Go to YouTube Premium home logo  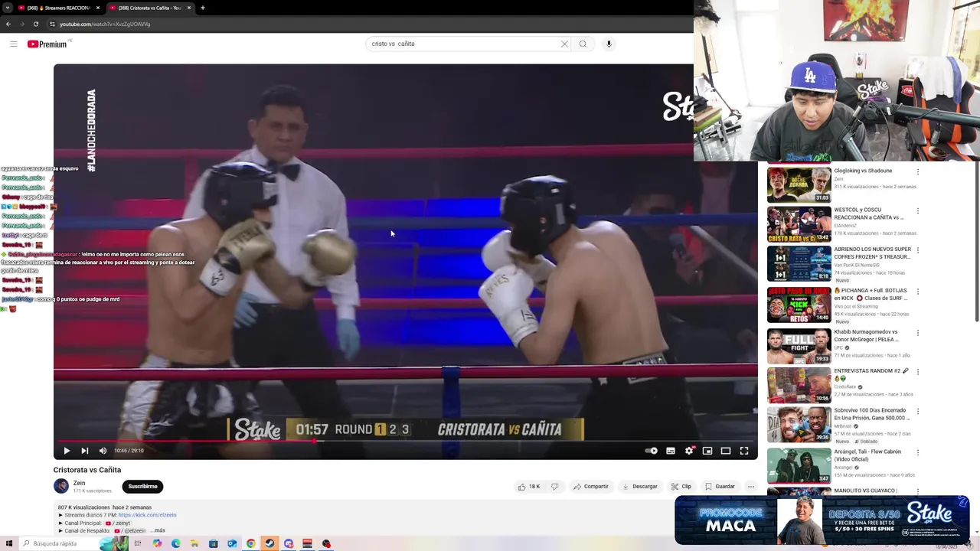[47, 44]
